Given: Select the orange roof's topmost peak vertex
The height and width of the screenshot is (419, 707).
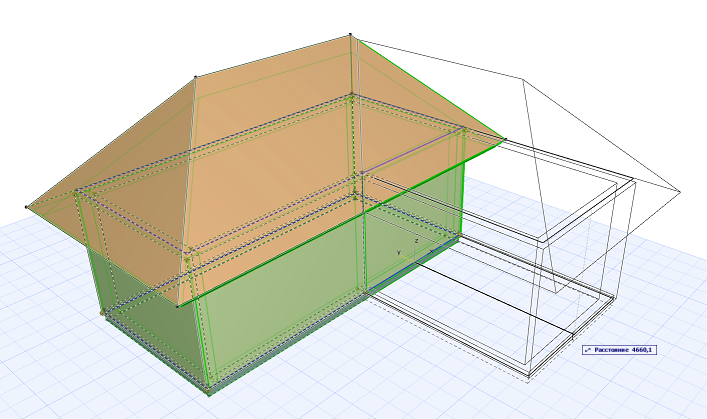Looking at the screenshot, I should tap(350, 34).
